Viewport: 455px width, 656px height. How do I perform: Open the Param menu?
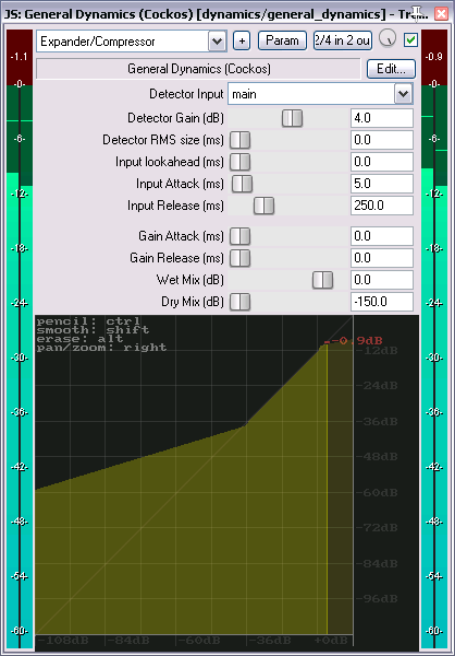(282, 41)
